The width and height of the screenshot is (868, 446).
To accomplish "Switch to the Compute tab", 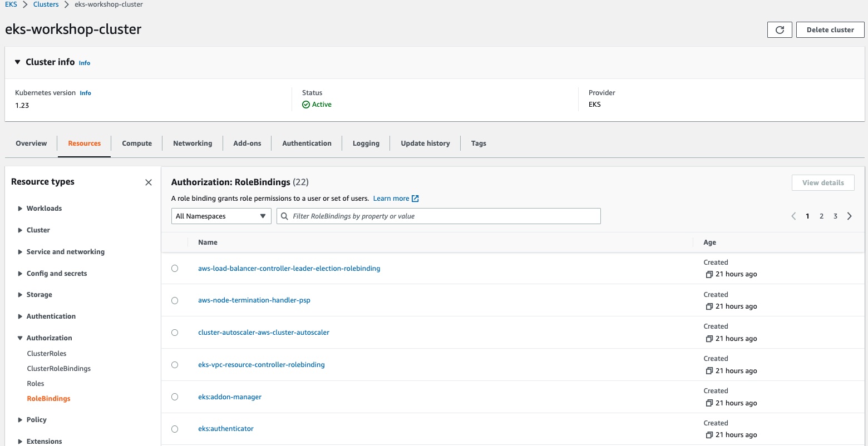I will pyautogui.click(x=137, y=143).
